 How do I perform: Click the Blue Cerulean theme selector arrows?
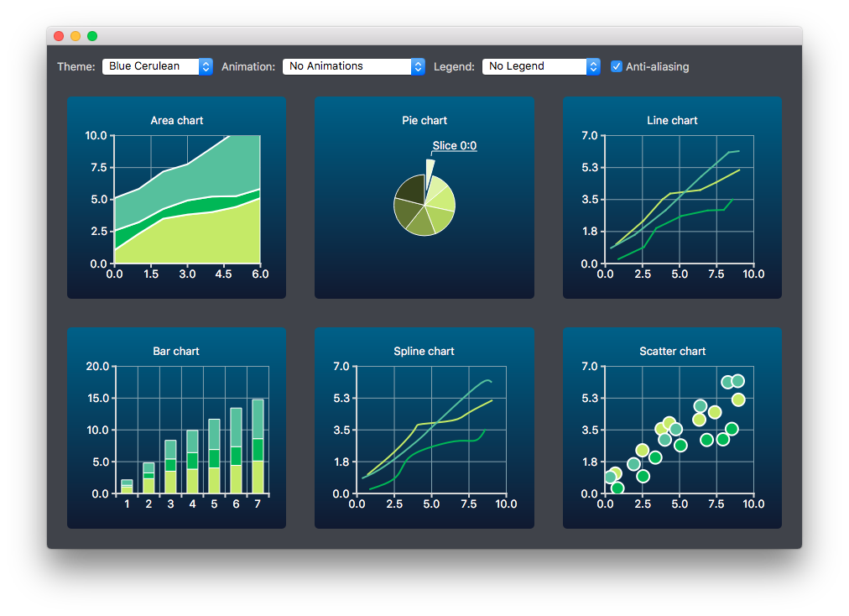click(x=206, y=66)
